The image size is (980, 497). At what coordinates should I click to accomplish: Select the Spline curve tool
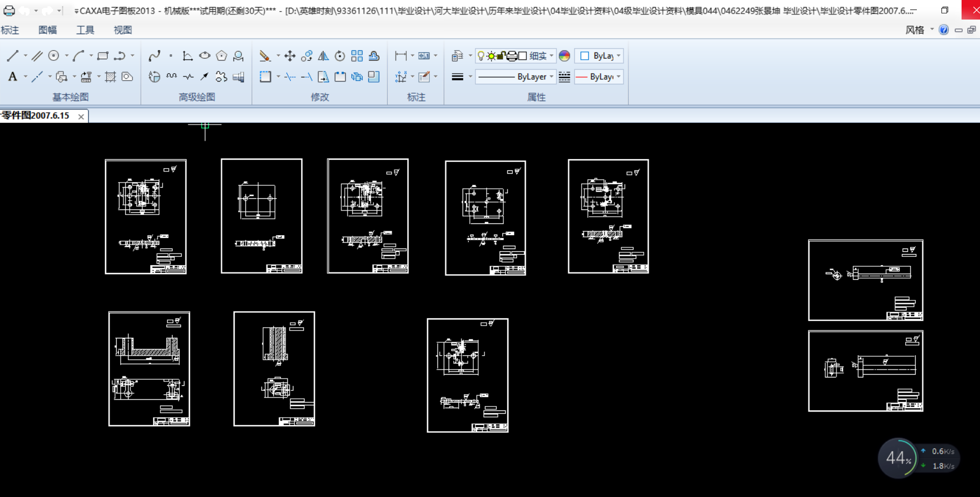[x=155, y=56]
